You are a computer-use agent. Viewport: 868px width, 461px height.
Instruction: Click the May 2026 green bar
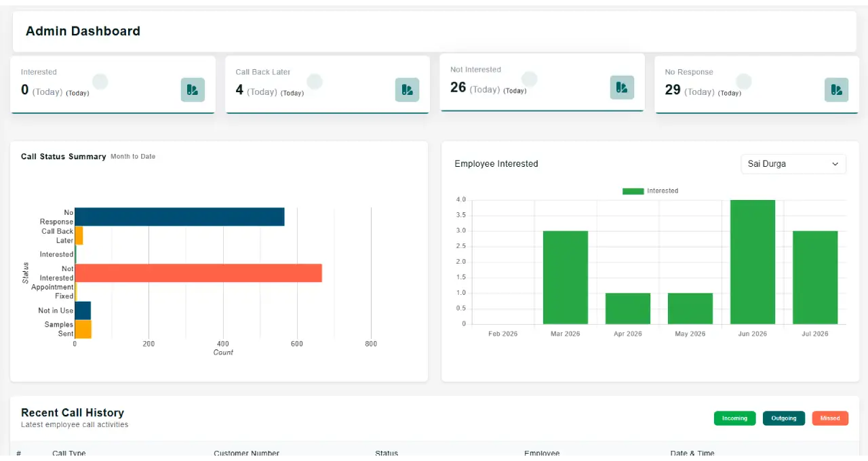(690, 308)
